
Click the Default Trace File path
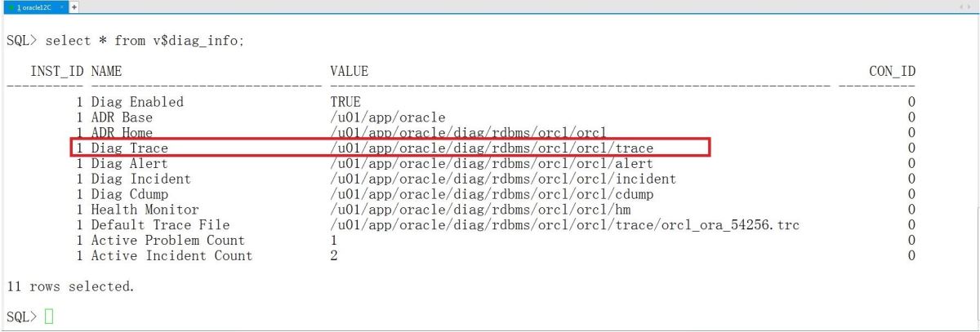563,225
